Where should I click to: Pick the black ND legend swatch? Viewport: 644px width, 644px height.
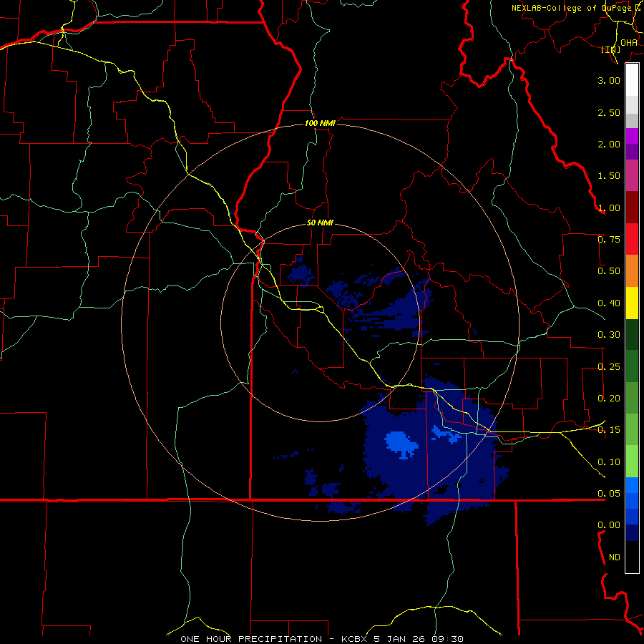point(632,557)
